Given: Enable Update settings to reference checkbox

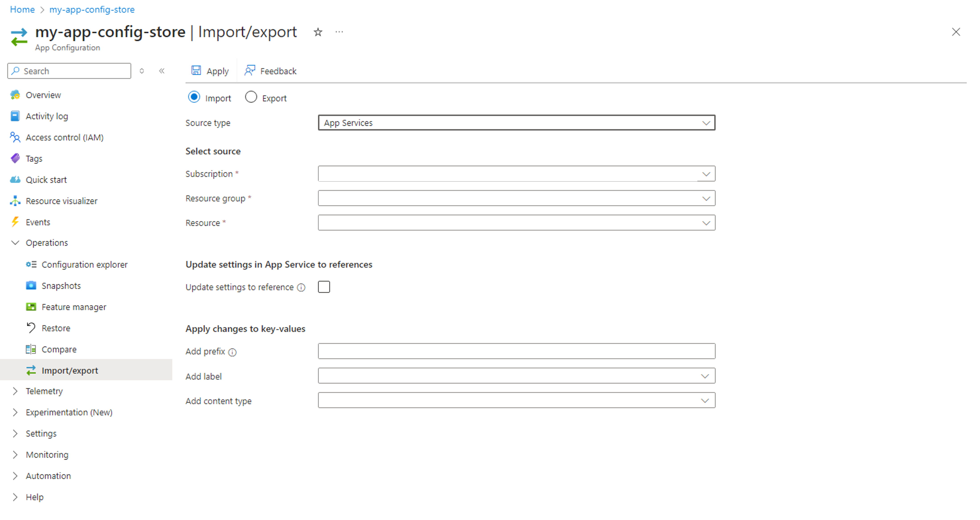Looking at the screenshot, I should click(324, 287).
